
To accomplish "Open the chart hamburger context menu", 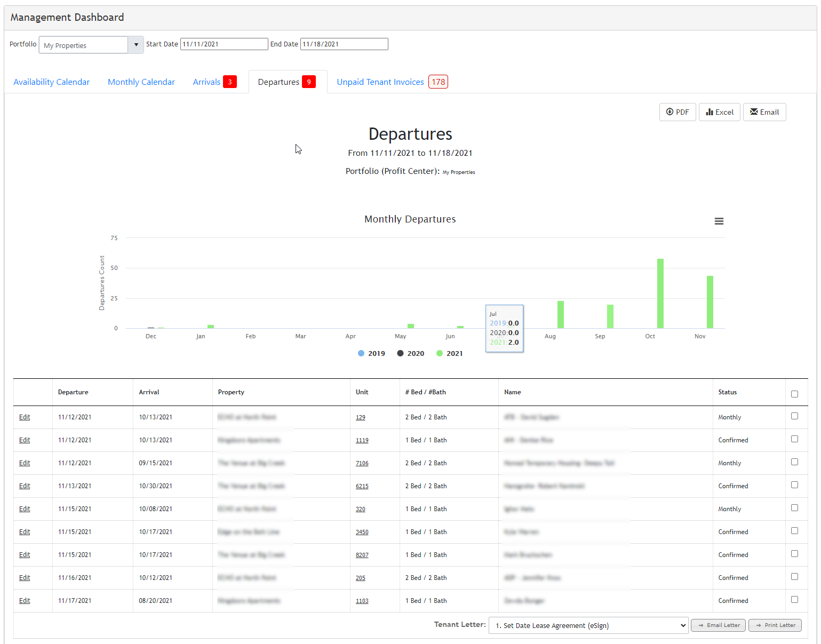I will tap(719, 221).
